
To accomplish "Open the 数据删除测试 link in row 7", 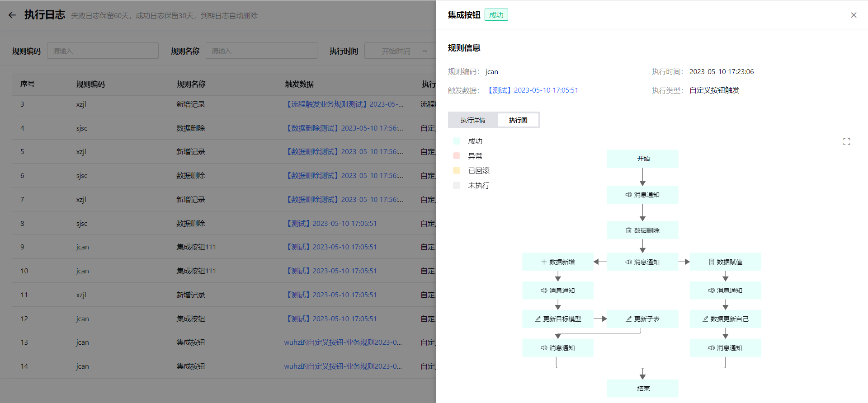I will (344, 200).
